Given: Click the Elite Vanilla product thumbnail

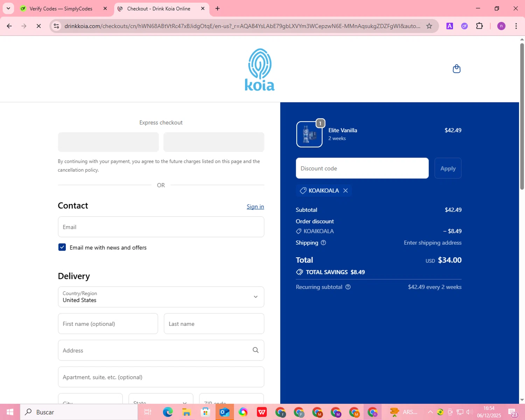Looking at the screenshot, I should click(x=309, y=134).
